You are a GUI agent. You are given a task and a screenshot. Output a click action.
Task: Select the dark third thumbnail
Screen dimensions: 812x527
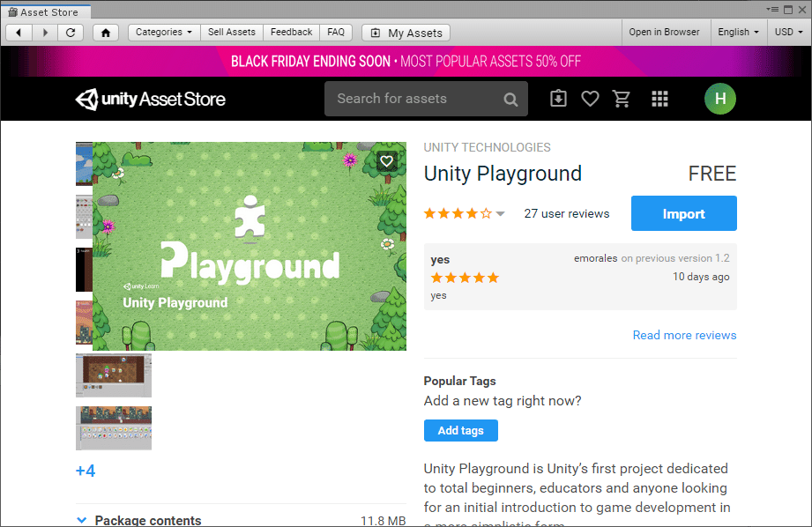point(84,269)
